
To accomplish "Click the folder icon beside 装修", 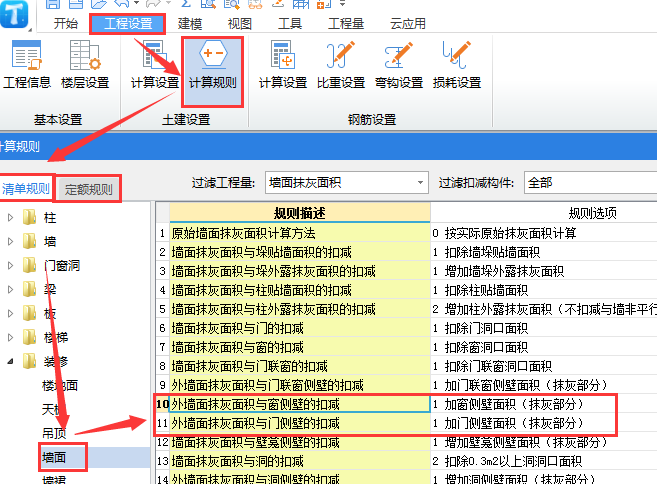I will click(x=29, y=361).
